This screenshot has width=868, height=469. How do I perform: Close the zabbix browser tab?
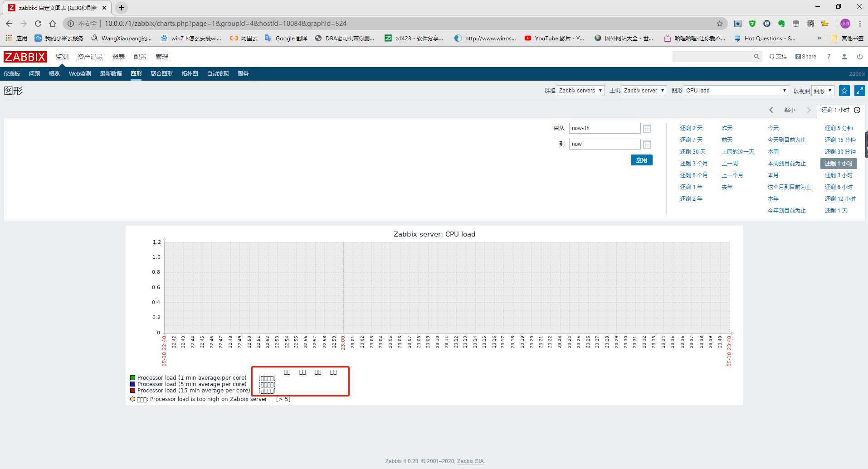point(104,8)
